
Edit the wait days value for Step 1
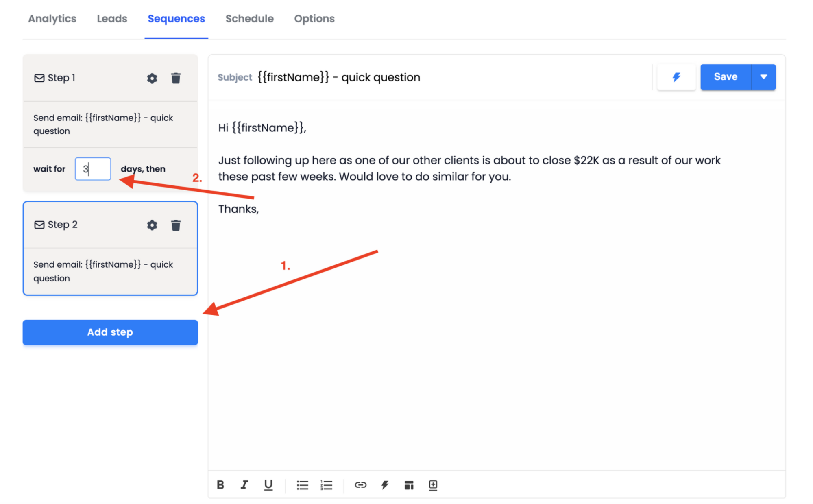93,168
